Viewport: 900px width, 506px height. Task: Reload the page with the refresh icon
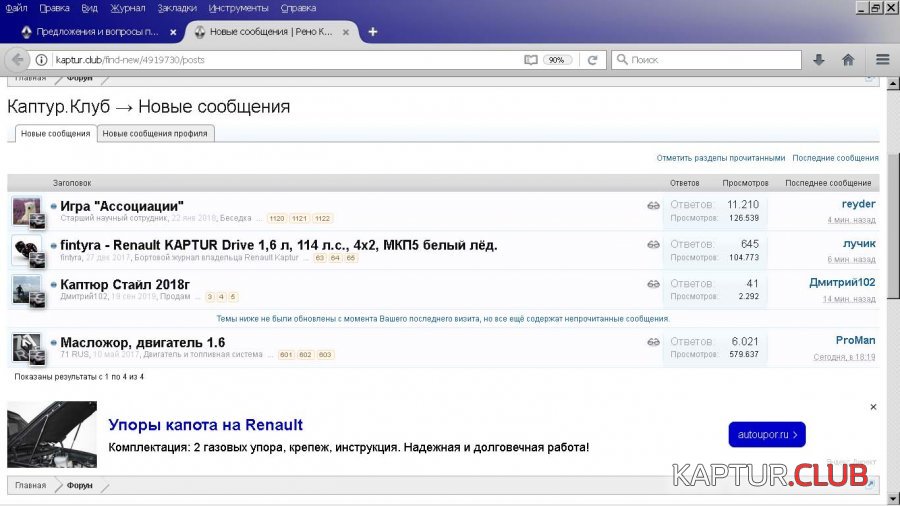pyautogui.click(x=592, y=60)
